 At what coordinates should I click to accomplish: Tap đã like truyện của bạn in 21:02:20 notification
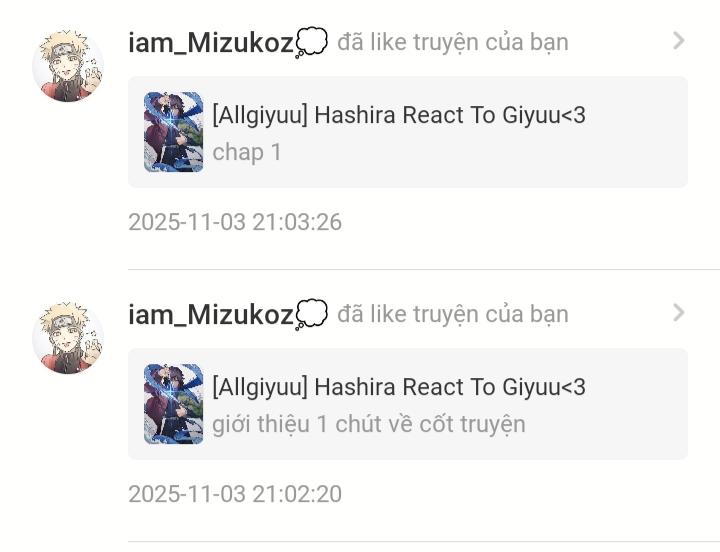pyautogui.click(x=453, y=314)
